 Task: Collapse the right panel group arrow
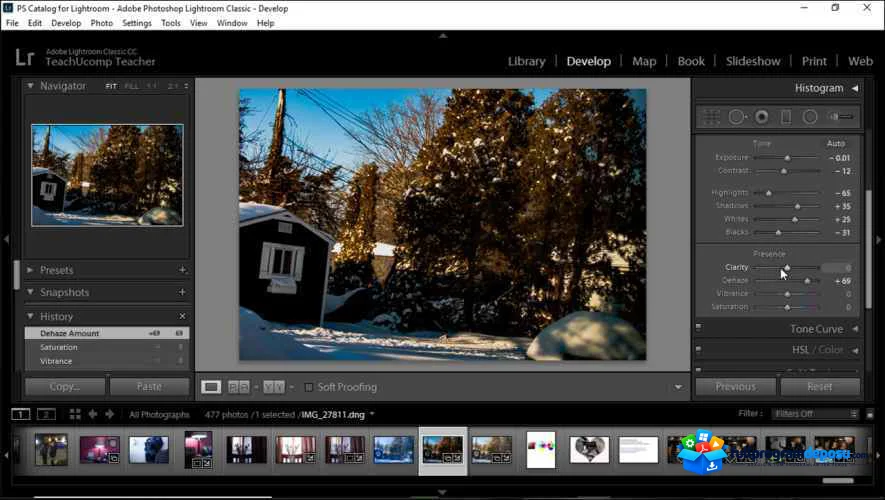[x=879, y=240]
